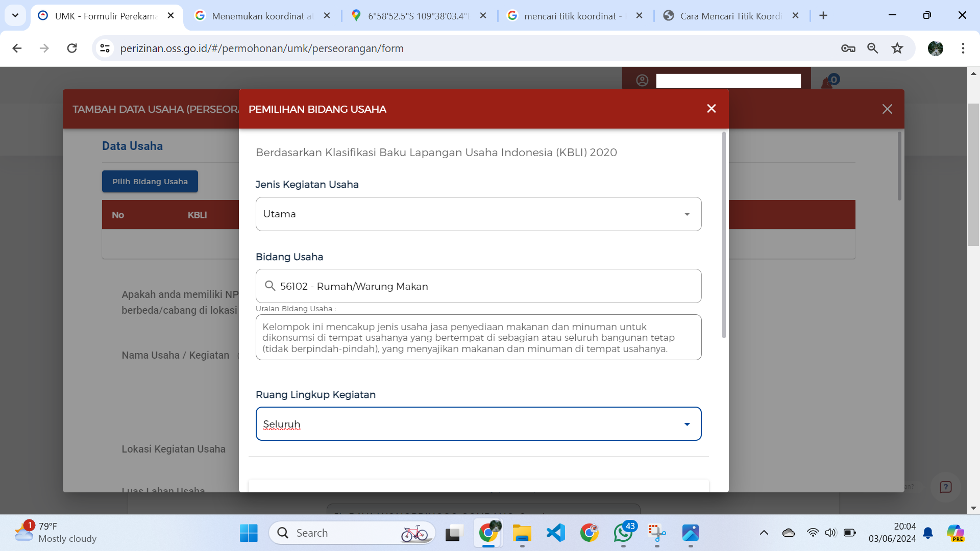Screen dimensions: 980x551
Task: Click the address bar URL
Action: pos(262,48)
